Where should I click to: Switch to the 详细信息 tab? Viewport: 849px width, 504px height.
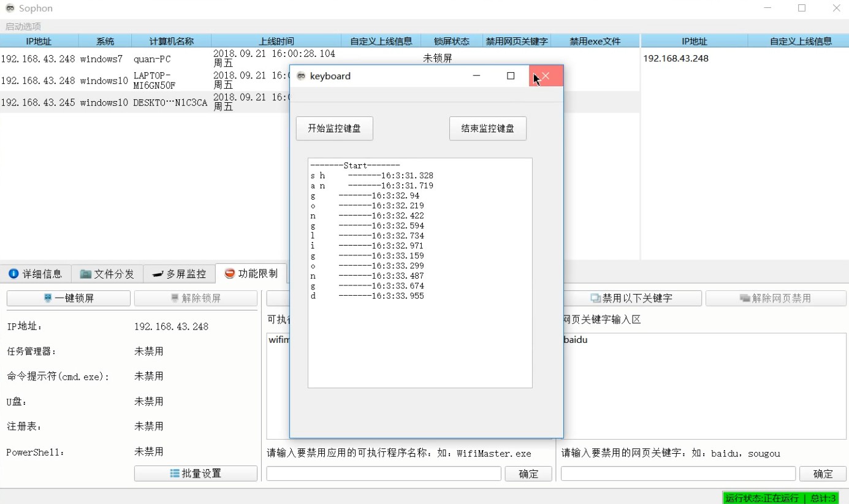(x=36, y=274)
